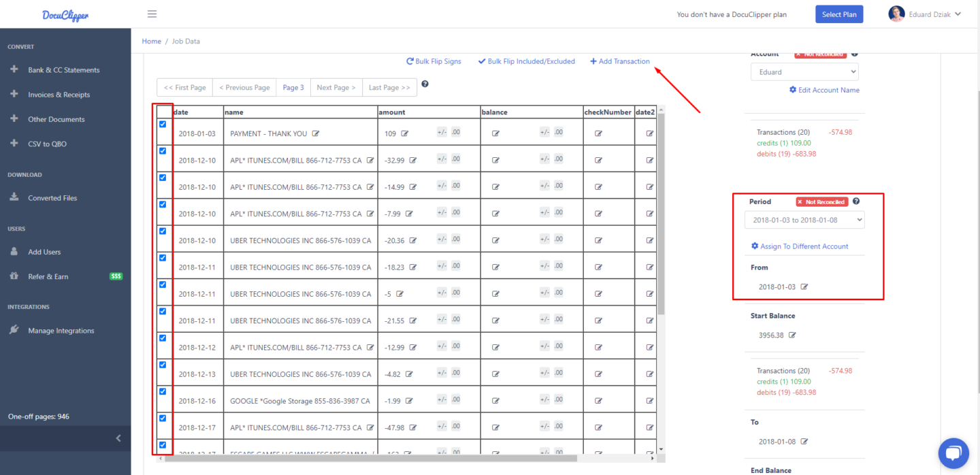Click the DocuClipper logo

coord(65,14)
